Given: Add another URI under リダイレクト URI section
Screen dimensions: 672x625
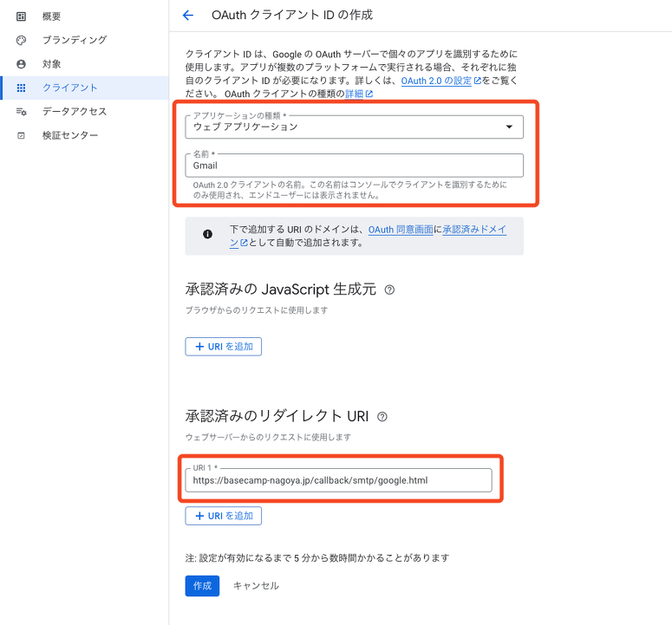Looking at the screenshot, I should coord(223,516).
